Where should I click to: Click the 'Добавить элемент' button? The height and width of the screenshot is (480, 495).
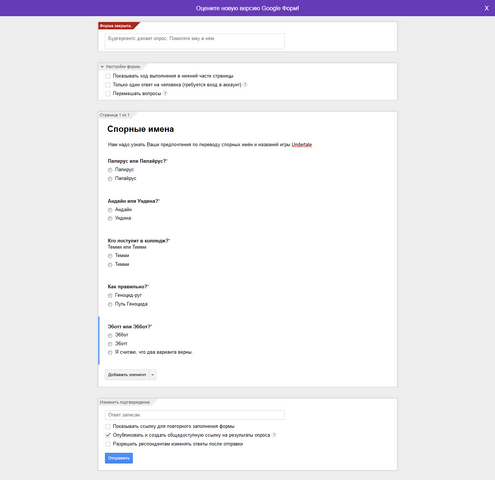click(x=127, y=375)
